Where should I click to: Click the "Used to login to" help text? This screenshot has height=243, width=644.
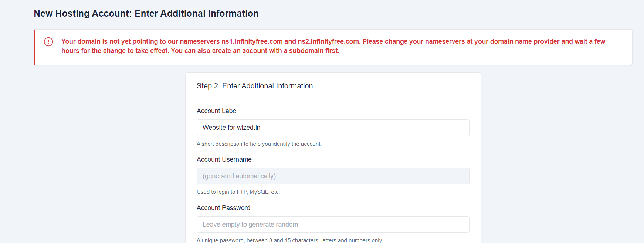click(x=238, y=192)
